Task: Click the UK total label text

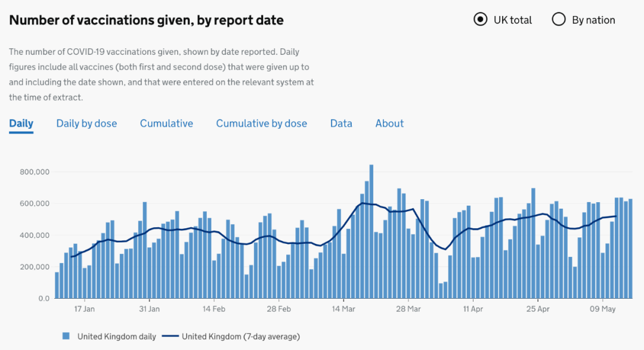Action: [513, 20]
